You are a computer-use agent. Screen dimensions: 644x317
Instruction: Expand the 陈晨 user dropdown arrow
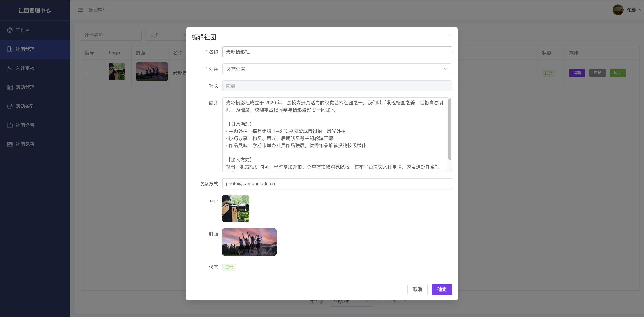coord(641,10)
